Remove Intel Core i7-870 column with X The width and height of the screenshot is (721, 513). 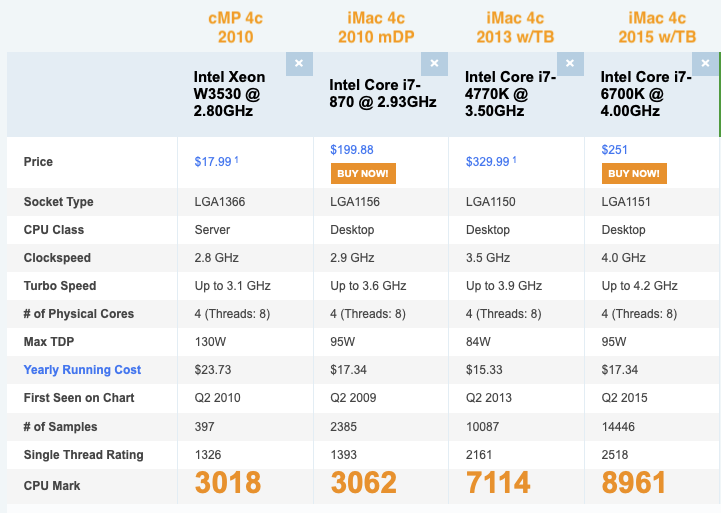(435, 64)
